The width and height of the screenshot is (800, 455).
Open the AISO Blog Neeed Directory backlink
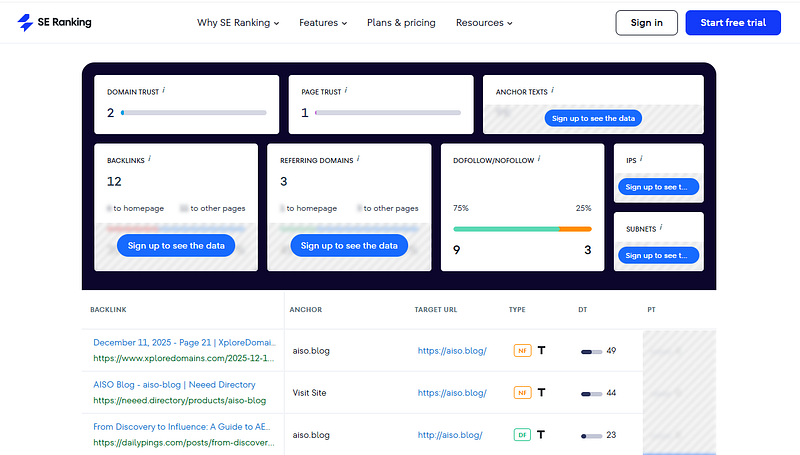click(x=174, y=385)
